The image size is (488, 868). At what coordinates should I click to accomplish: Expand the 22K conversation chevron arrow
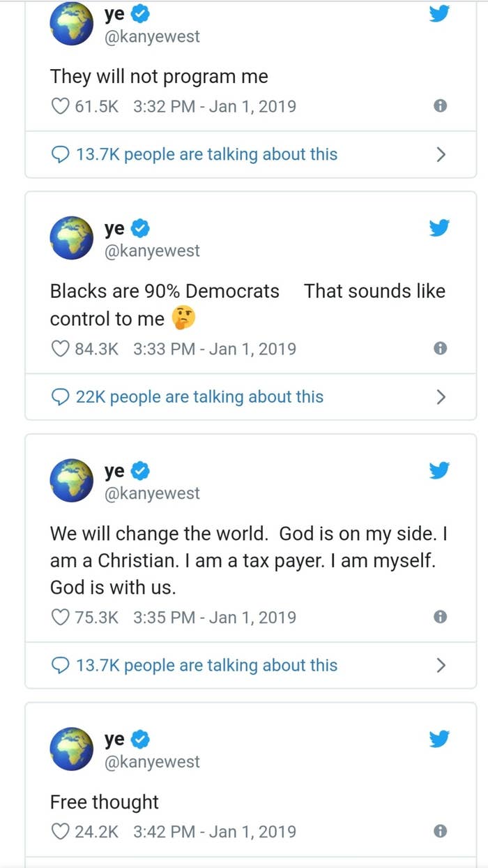pyautogui.click(x=441, y=396)
